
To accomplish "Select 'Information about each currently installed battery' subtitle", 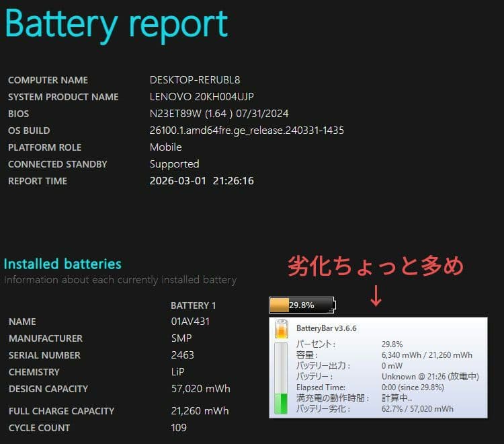I will 120,280.
